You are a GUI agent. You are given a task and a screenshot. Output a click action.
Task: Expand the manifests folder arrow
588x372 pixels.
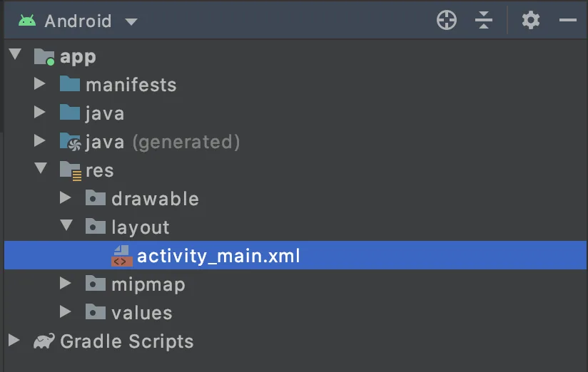(x=39, y=83)
